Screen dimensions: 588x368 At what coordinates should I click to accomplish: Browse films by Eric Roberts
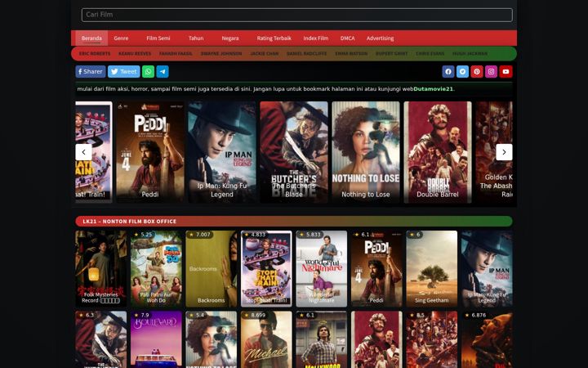pyautogui.click(x=95, y=54)
